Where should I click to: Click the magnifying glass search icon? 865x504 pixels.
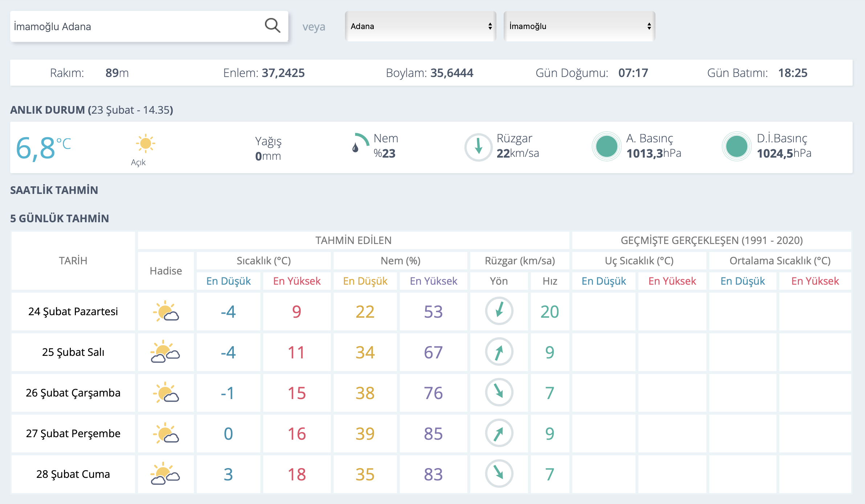pyautogui.click(x=272, y=26)
